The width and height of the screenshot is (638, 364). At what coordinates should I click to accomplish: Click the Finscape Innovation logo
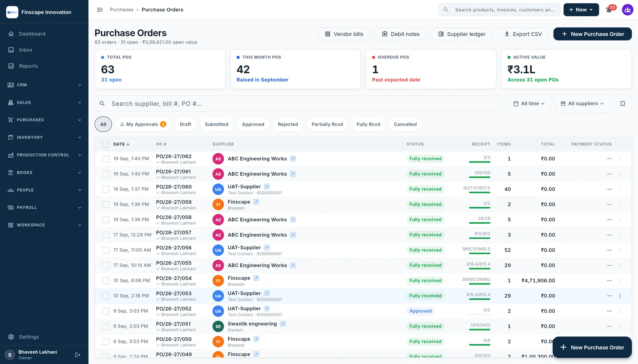coord(12,12)
